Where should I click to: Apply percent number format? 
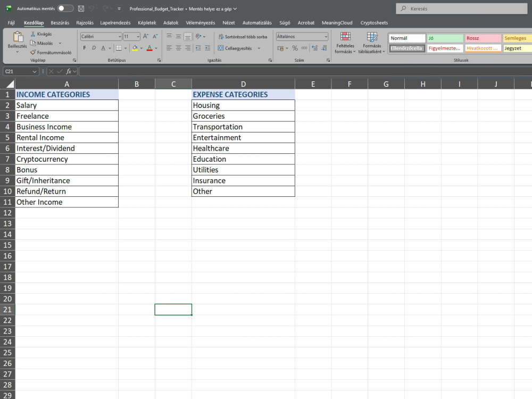click(295, 48)
